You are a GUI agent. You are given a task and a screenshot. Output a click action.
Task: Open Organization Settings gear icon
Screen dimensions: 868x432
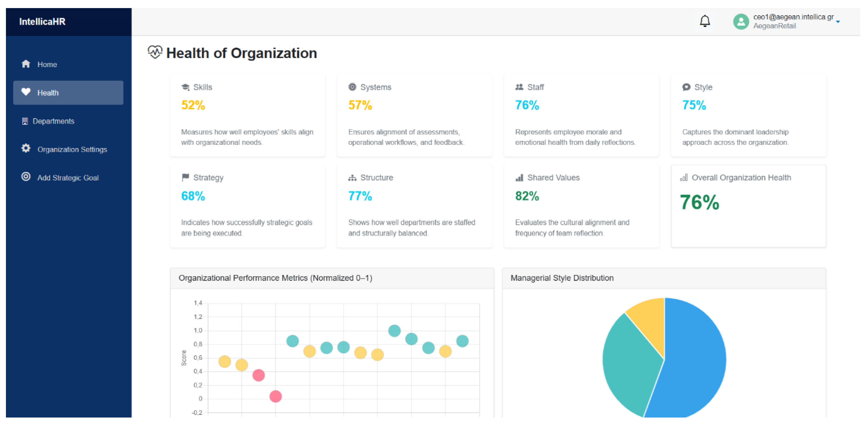[x=26, y=148]
